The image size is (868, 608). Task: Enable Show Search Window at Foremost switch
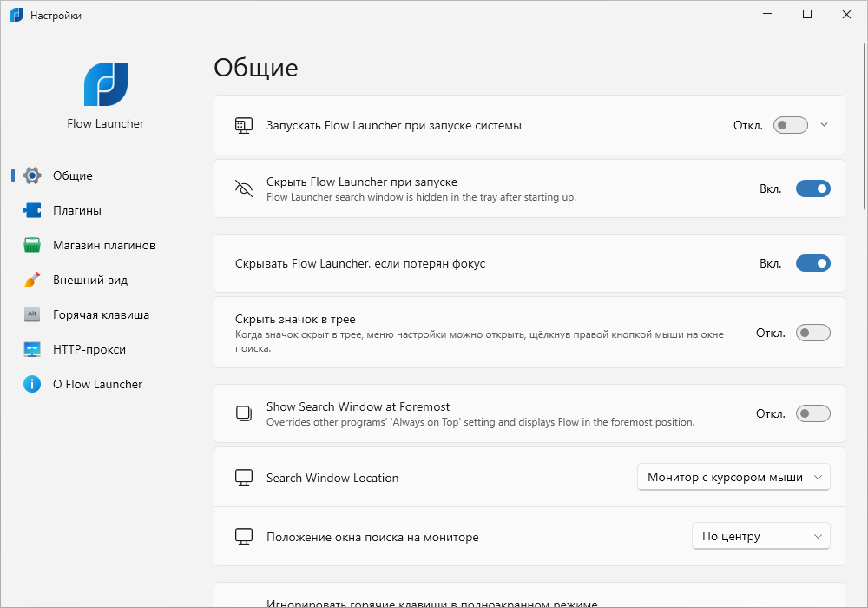click(813, 413)
